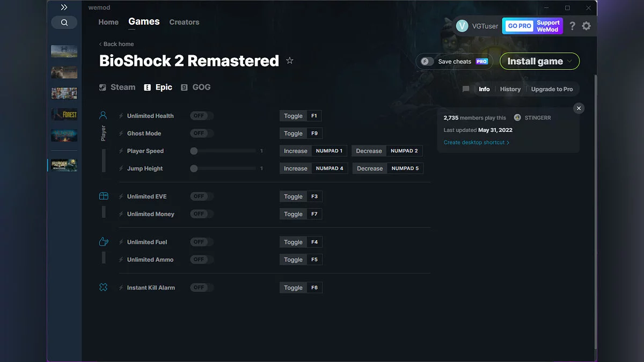Click Increase NUMPAD 1 for Player Speed
This screenshot has width=644, height=362.
click(313, 151)
